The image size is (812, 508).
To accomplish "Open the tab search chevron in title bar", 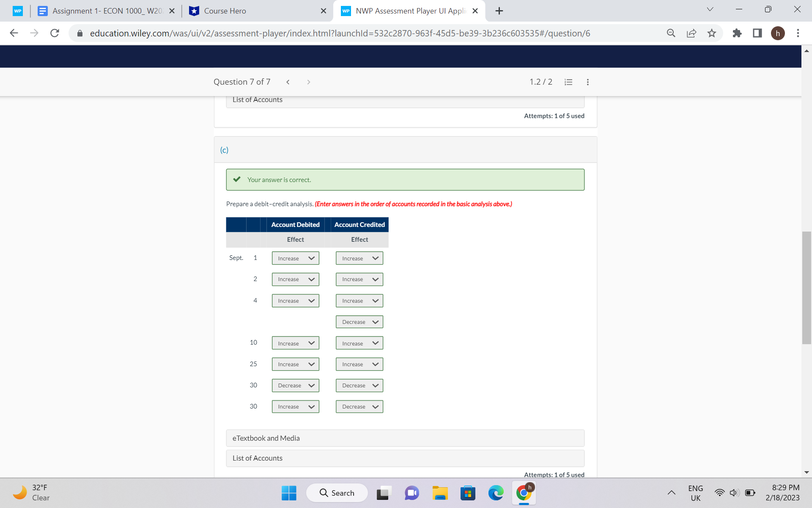I will 710,9.
